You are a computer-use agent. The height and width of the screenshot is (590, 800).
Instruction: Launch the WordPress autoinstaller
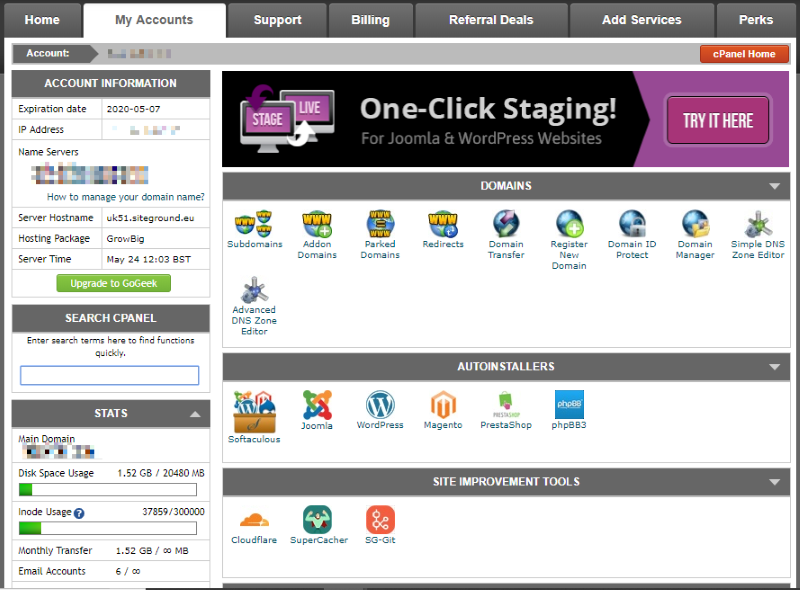380,410
